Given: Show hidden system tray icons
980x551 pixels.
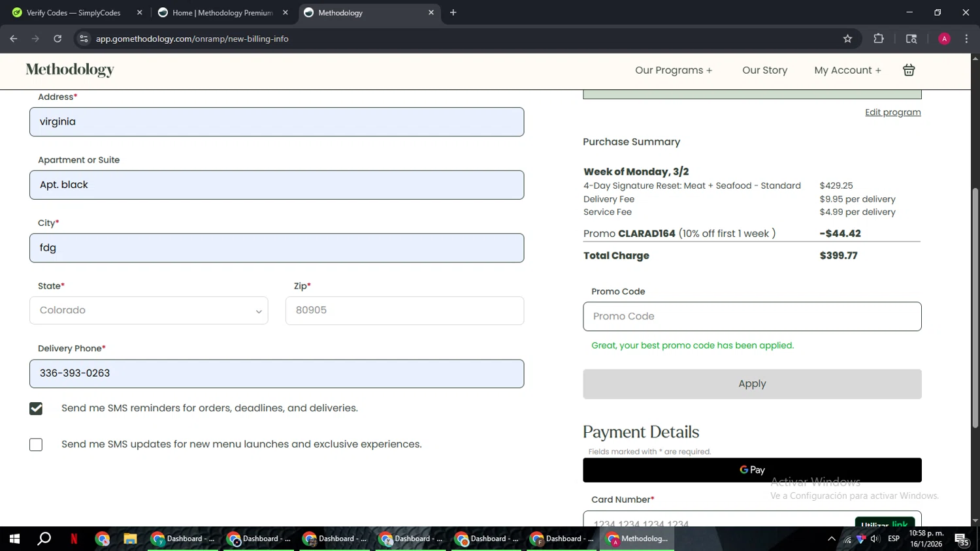Looking at the screenshot, I should point(831,539).
